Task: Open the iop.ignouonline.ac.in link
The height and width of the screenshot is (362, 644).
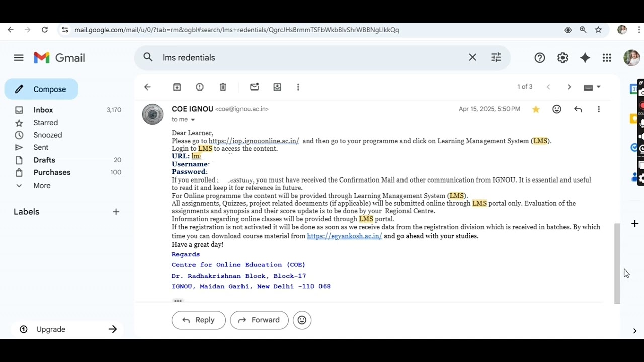Action: (x=254, y=141)
